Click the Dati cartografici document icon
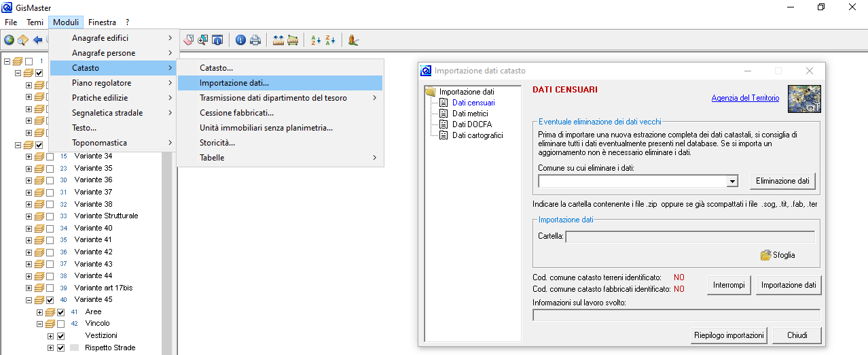 coord(444,135)
